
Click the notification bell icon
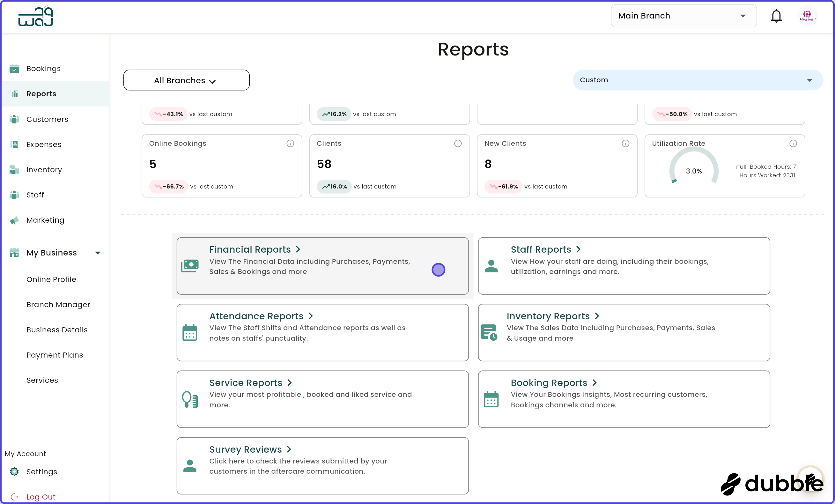pyautogui.click(x=776, y=16)
